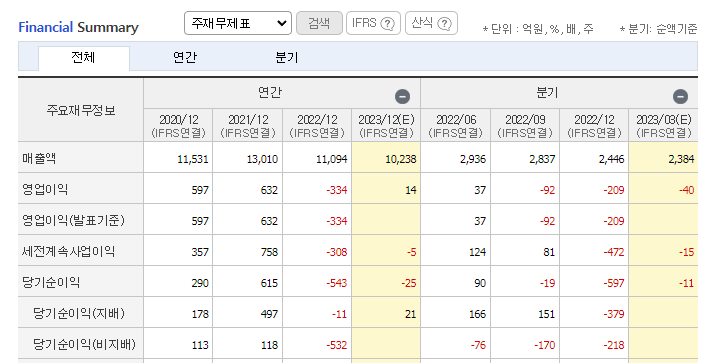Select the 13,010 revenue value

pos(262,159)
